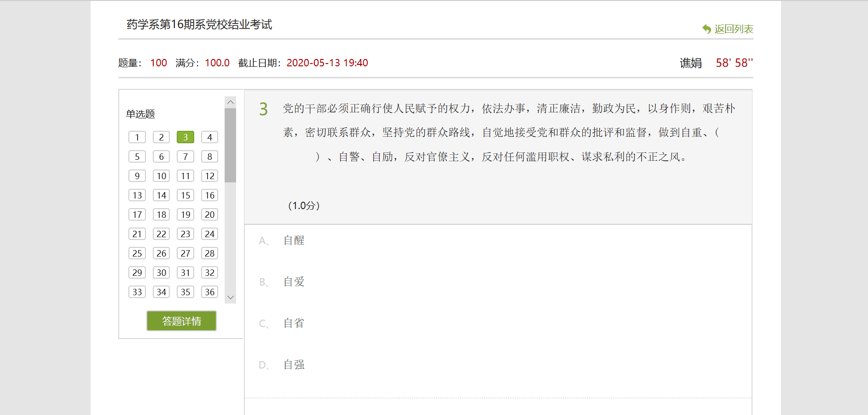The image size is (868, 415).
Task: Switch to question 19
Action: pos(185,215)
